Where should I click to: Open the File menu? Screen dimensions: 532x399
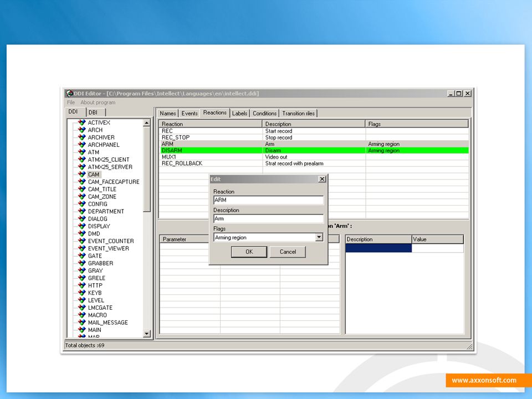[x=71, y=102]
